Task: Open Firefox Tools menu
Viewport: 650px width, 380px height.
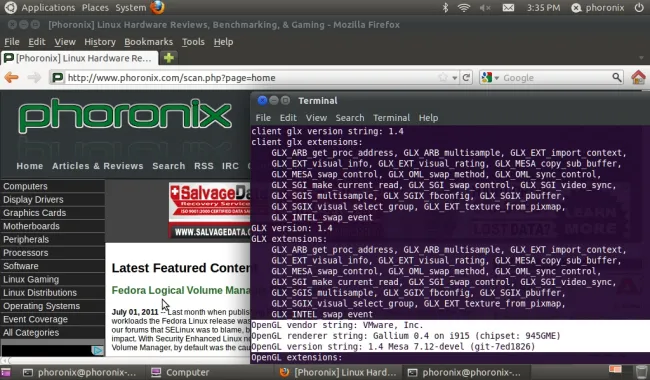Action: click(193, 42)
